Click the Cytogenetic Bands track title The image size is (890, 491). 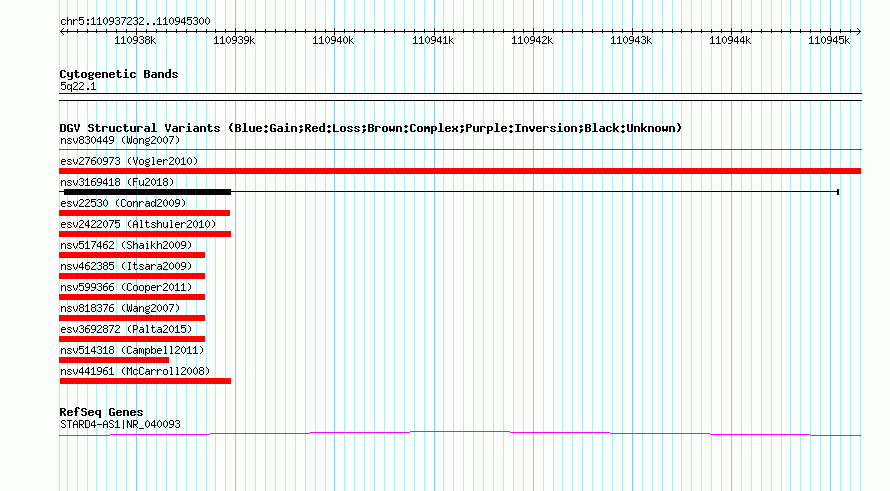(119, 74)
